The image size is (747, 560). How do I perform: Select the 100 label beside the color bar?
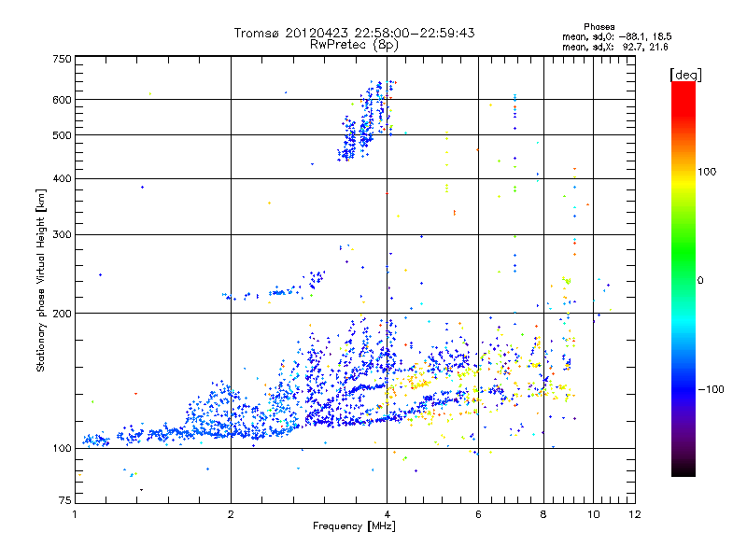coord(707,172)
